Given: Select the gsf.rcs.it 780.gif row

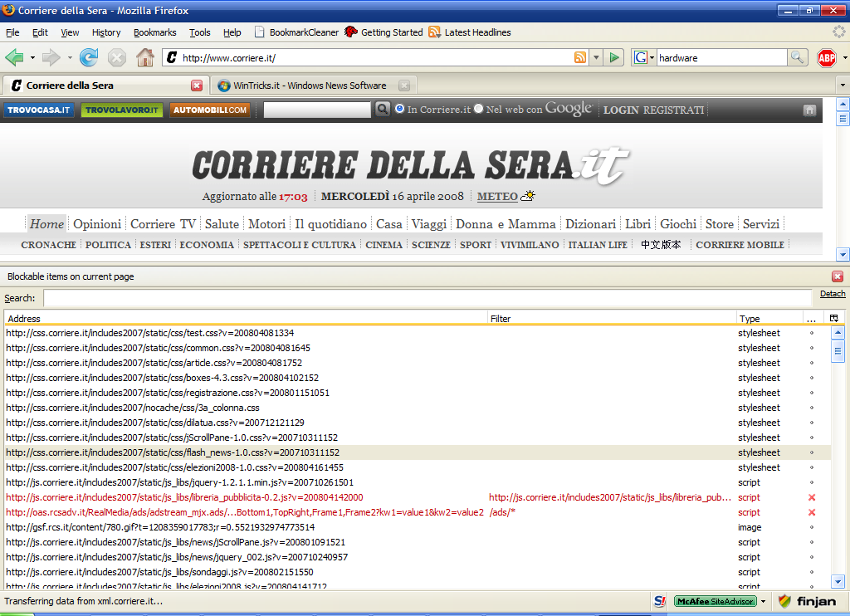Looking at the screenshot, I should pyautogui.click(x=417, y=527).
